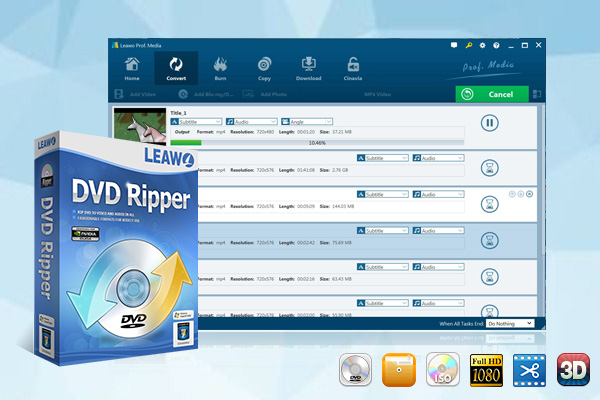
Task: Toggle the side panel layout icon
Action: [537, 94]
